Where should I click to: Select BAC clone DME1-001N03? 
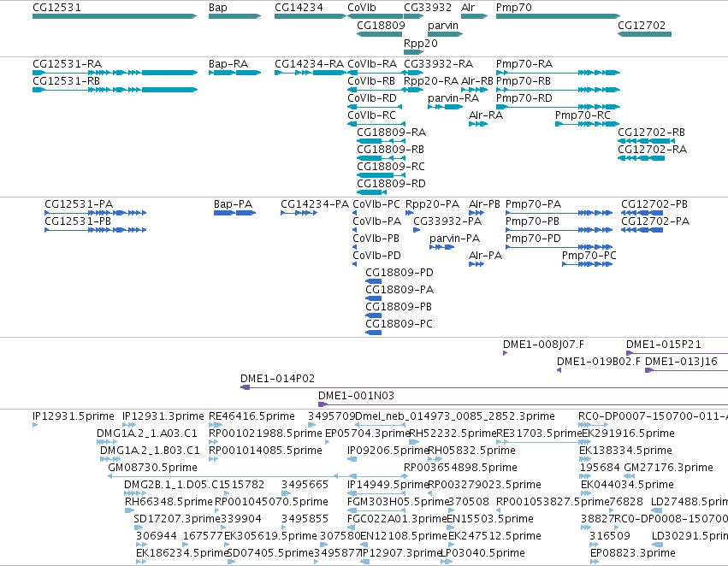point(523,404)
